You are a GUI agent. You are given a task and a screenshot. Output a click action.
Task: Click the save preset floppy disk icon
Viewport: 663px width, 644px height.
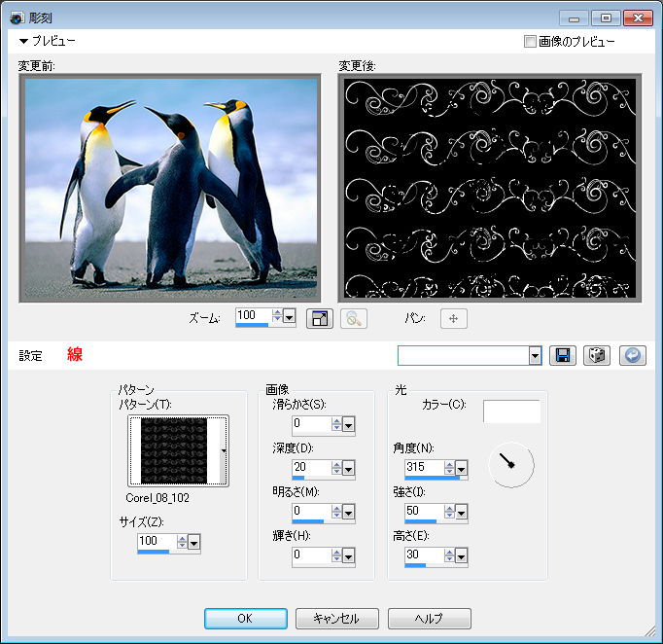click(562, 355)
